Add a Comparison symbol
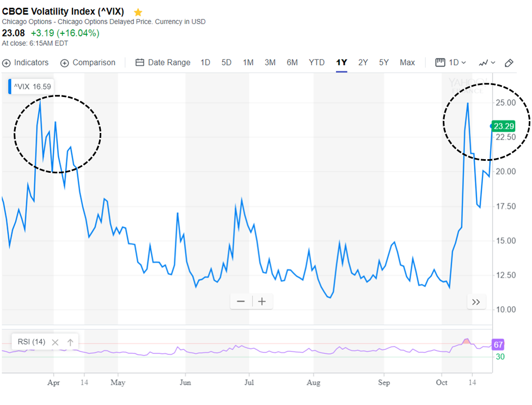Viewport: 532px width, 405px height. click(88, 62)
